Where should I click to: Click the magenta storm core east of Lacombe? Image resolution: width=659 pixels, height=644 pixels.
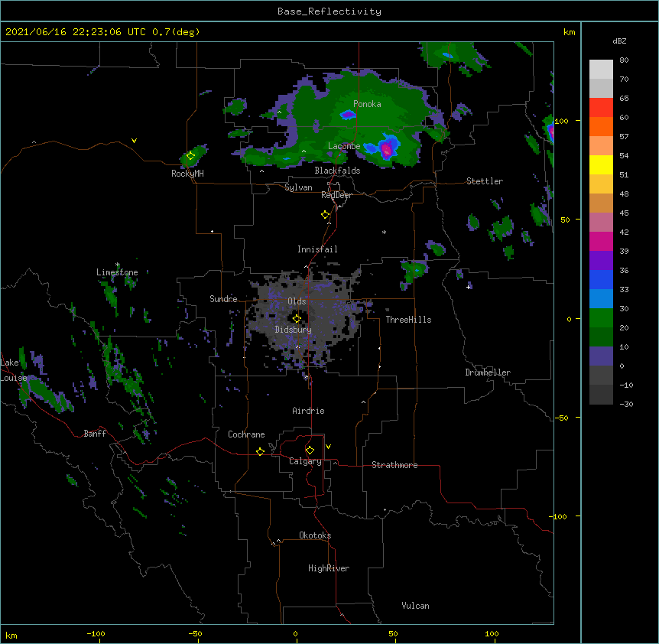pos(387,149)
